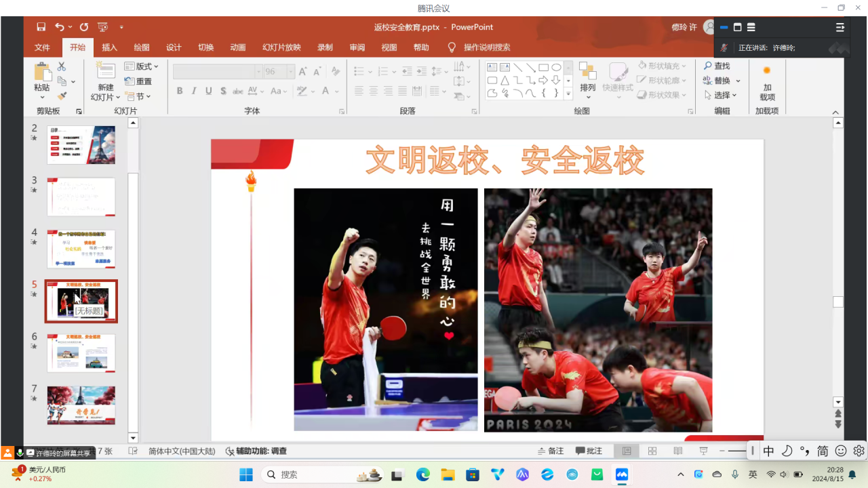Select the Format Painter brush icon
The width and height of the screenshot is (868, 488).
62,96
